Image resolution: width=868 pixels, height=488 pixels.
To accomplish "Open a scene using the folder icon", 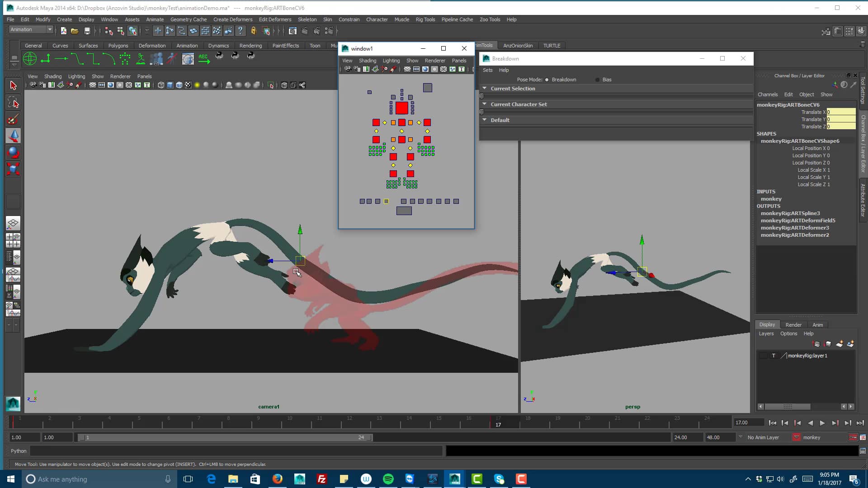I will 75,31.
